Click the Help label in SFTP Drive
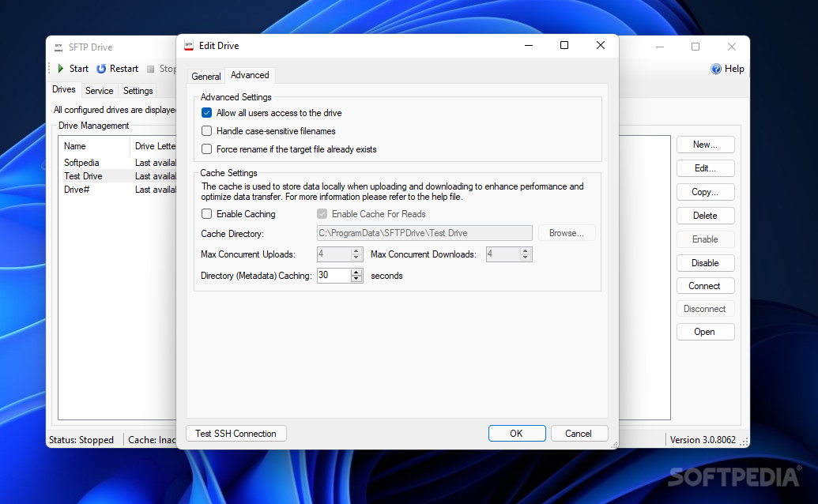This screenshot has width=818, height=504. [734, 69]
